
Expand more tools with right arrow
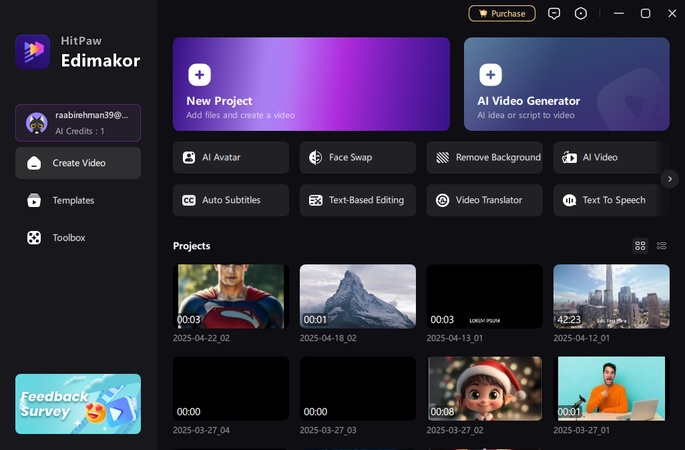[x=671, y=179]
